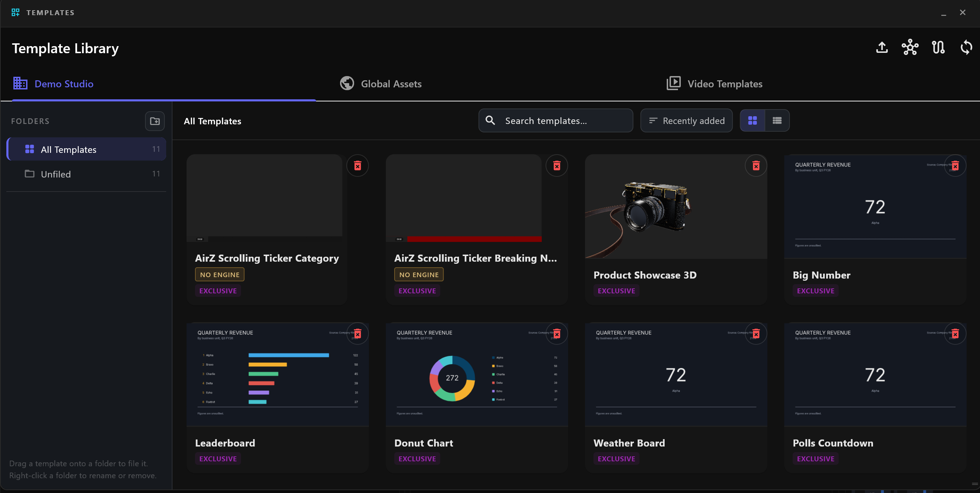This screenshot has width=980, height=493.
Task: Open the Leaderboard bar chart thumbnail
Action: click(277, 375)
